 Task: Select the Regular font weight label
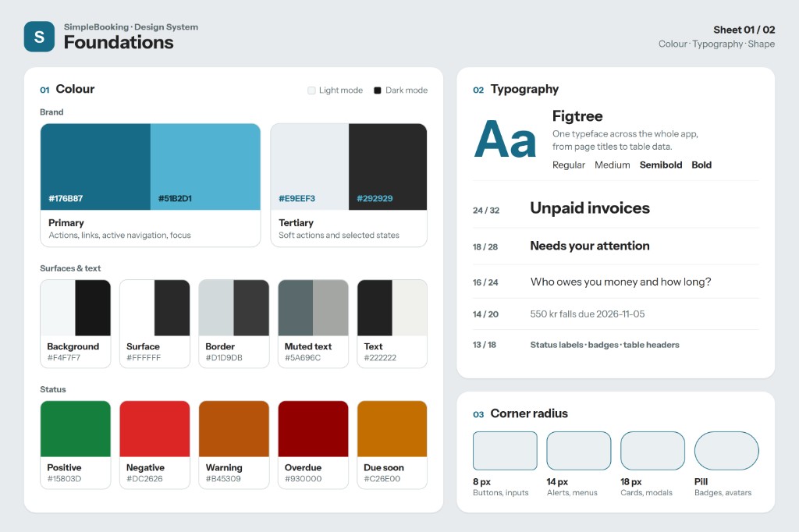(569, 165)
